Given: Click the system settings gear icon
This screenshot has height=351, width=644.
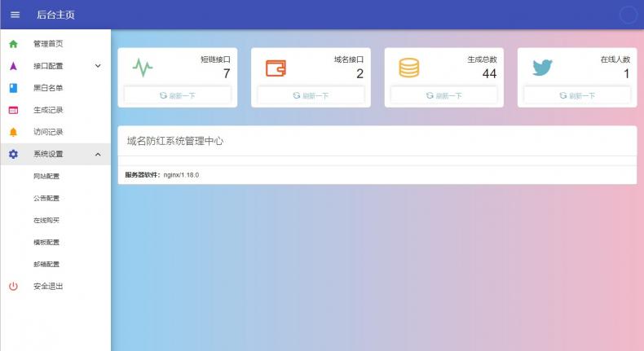Looking at the screenshot, I should (x=13, y=154).
